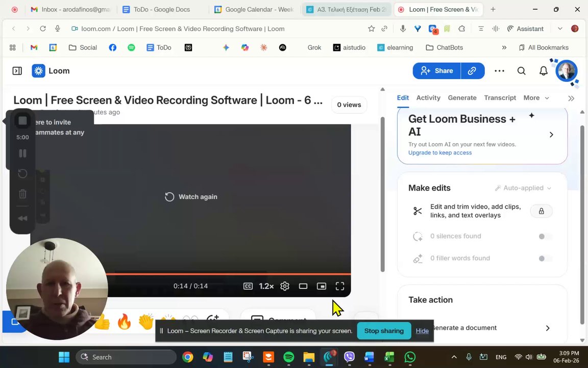Screen dimensions: 588x368
Task: Click the video title heading
Action: [168, 100]
